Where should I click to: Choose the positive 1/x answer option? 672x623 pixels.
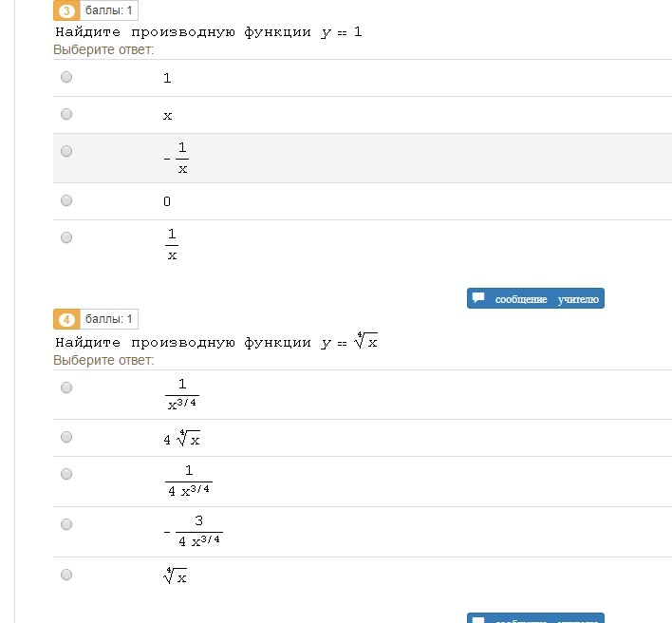(66, 237)
